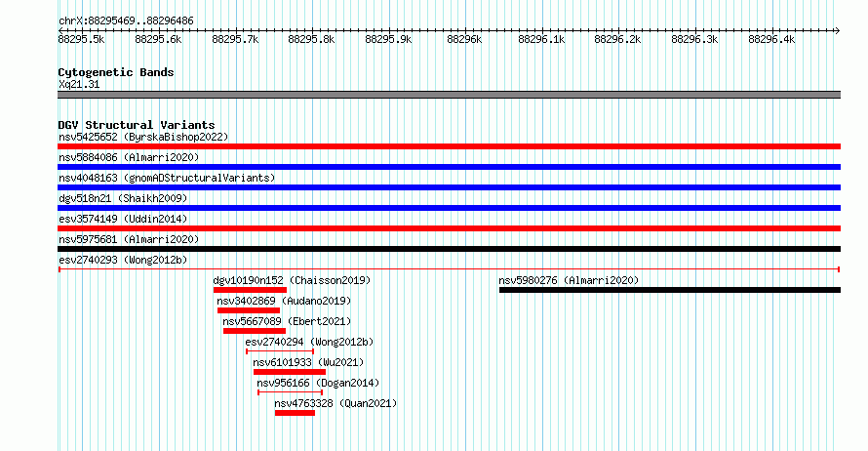Click the nsv5425652 (ByrskaBishop2022) label
This screenshot has height=451, width=868.
click(143, 137)
